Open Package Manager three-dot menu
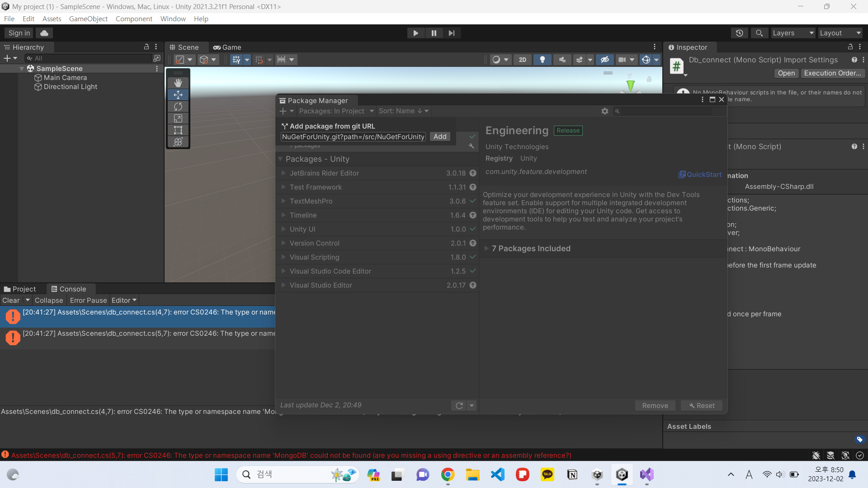The image size is (868, 488). coord(703,100)
